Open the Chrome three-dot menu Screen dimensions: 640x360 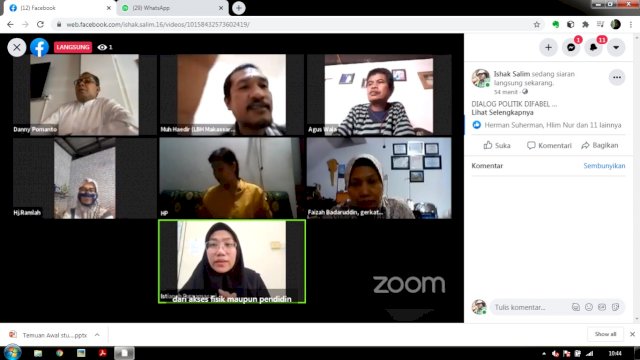click(x=631, y=24)
